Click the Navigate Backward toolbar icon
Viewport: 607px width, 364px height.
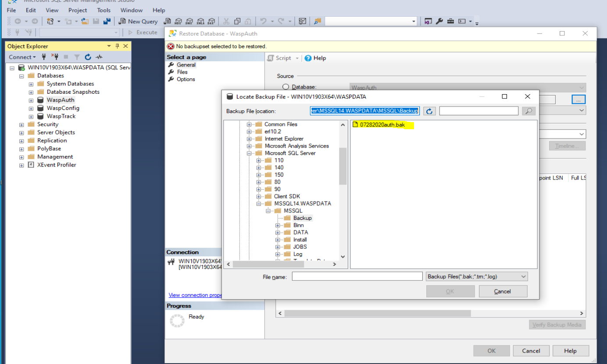click(x=18, y=21)
